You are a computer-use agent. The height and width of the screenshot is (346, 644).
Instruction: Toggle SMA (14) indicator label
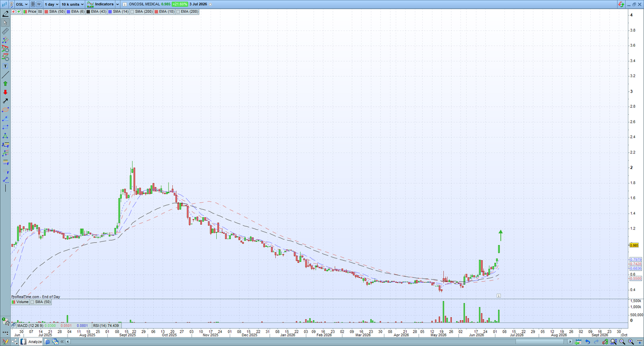[x=118, y=11]
